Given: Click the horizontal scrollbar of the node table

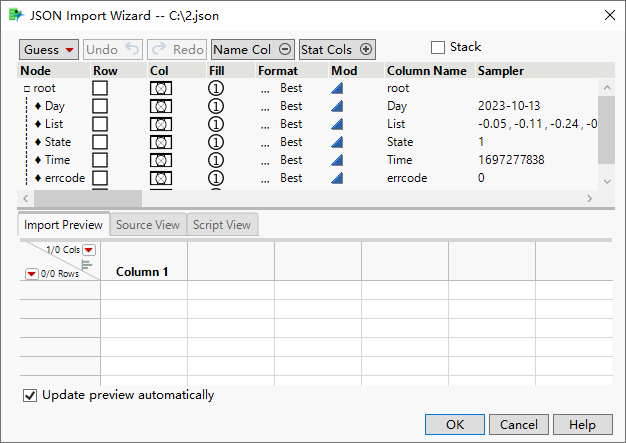Looking at the screenshot, I should pos(300,199).
